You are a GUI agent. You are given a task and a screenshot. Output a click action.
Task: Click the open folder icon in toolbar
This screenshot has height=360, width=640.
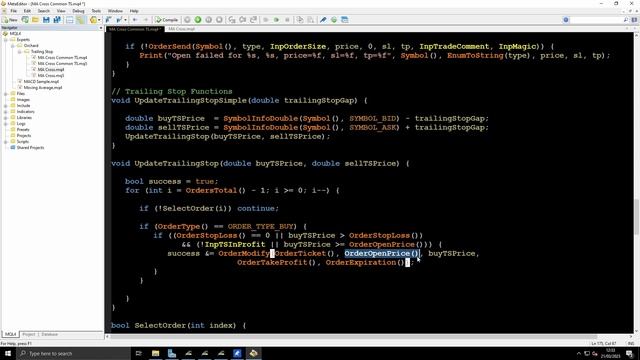[36, 20]
